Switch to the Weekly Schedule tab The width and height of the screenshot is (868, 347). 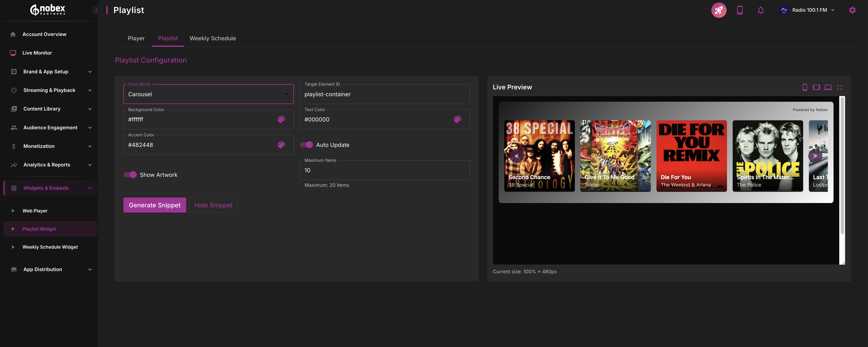click(213, 38)
